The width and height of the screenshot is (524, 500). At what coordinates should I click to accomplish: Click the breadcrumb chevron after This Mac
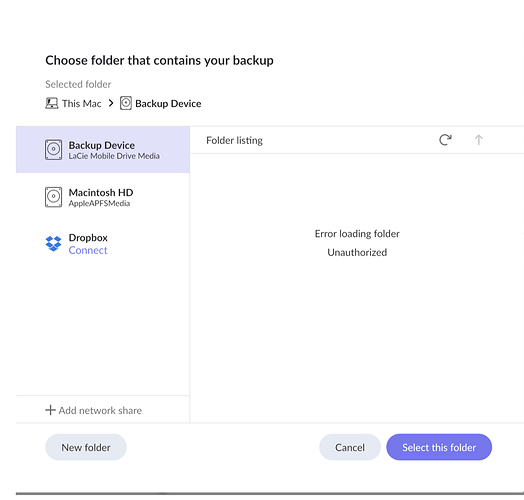pos(111,103)
